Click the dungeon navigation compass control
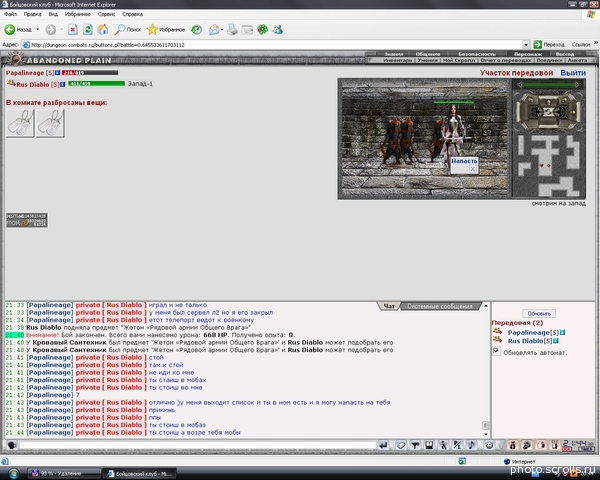 point(548,111)
